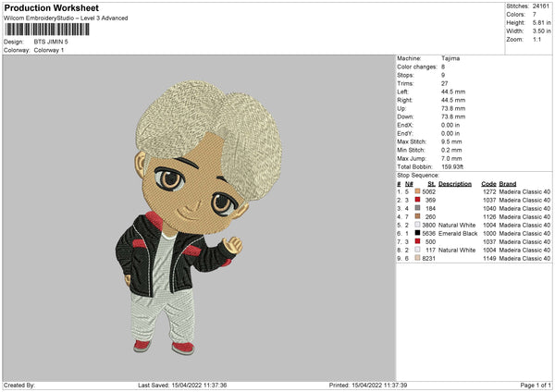Viewport: 555px width, 392px height.
Task: Click the Width value '3.50 in'
Action: tap(541, 31)
